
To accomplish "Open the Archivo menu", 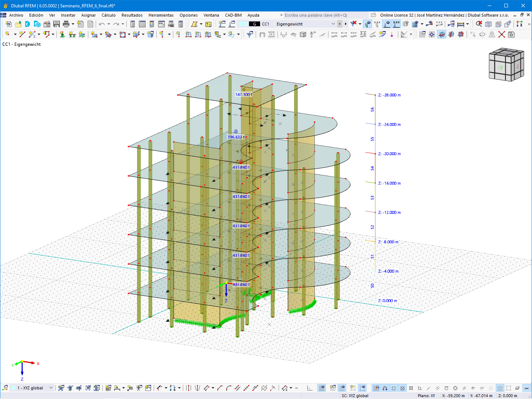I will coord(16,15).
